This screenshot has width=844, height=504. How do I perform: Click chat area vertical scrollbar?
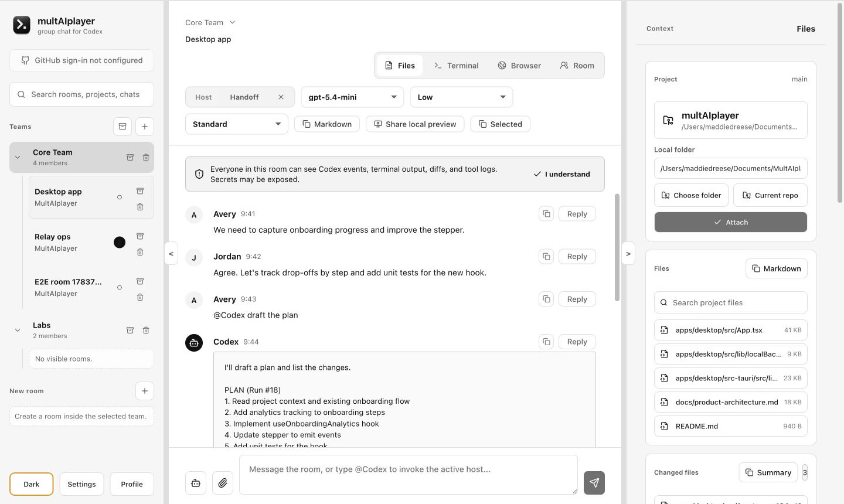click(x=617, y=247)
